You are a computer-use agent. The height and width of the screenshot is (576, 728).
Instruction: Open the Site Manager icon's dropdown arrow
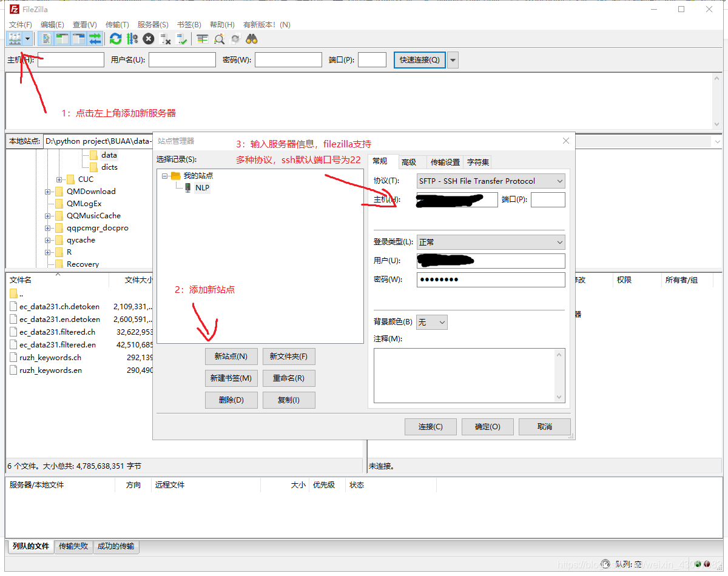[28, 39]
